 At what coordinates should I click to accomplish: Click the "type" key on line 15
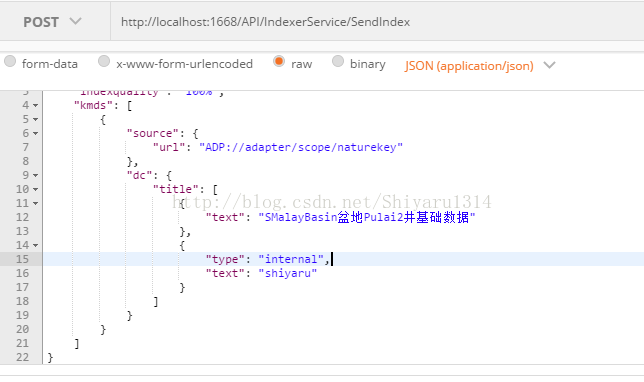pyautogui.click(x=225, y=259)
